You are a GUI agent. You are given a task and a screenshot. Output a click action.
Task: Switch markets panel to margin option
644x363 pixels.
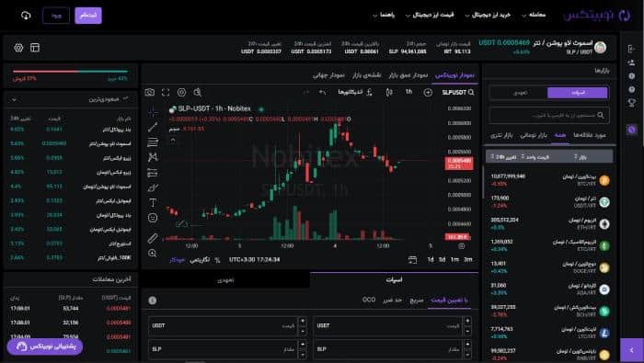click(520, 93)
